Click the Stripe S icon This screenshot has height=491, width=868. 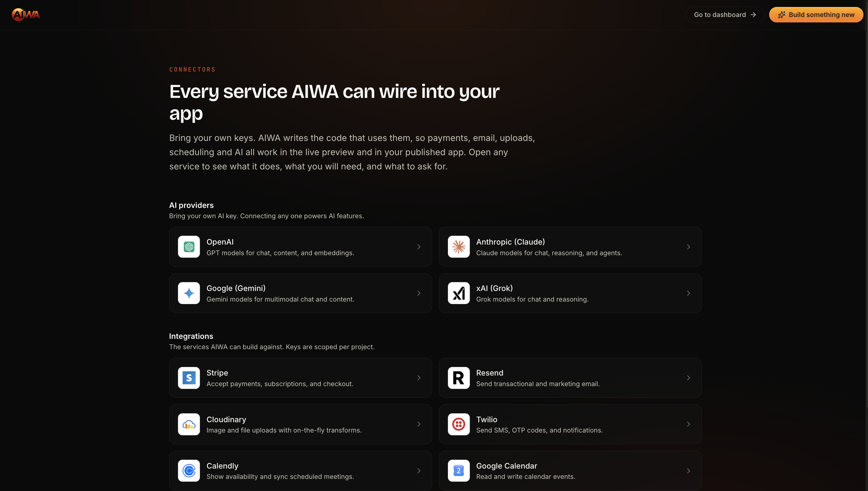(x=189, y=378)
